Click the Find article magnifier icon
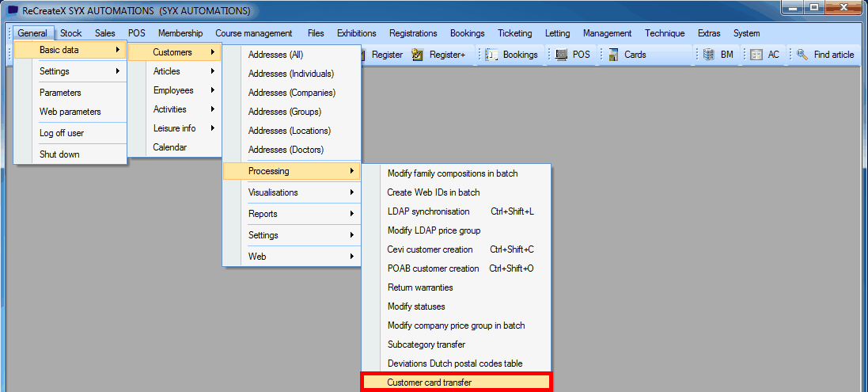The image size is (868, 392). (x=802, y=55)
